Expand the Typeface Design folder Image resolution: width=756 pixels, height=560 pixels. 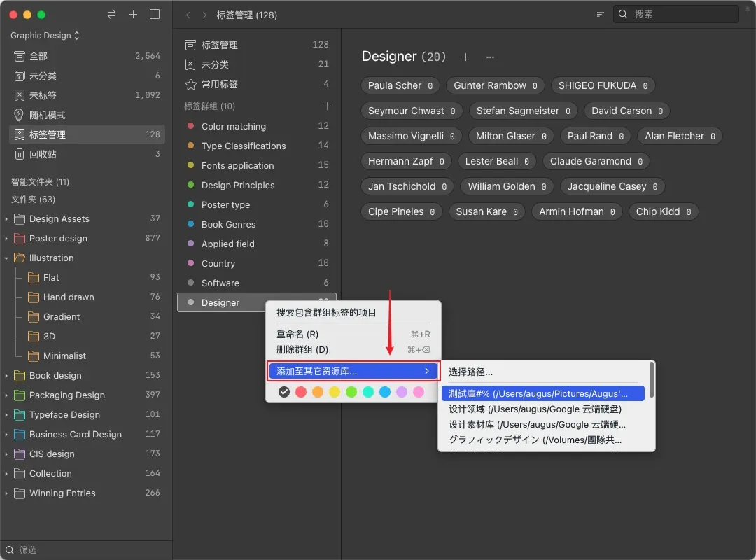[6, 415]
